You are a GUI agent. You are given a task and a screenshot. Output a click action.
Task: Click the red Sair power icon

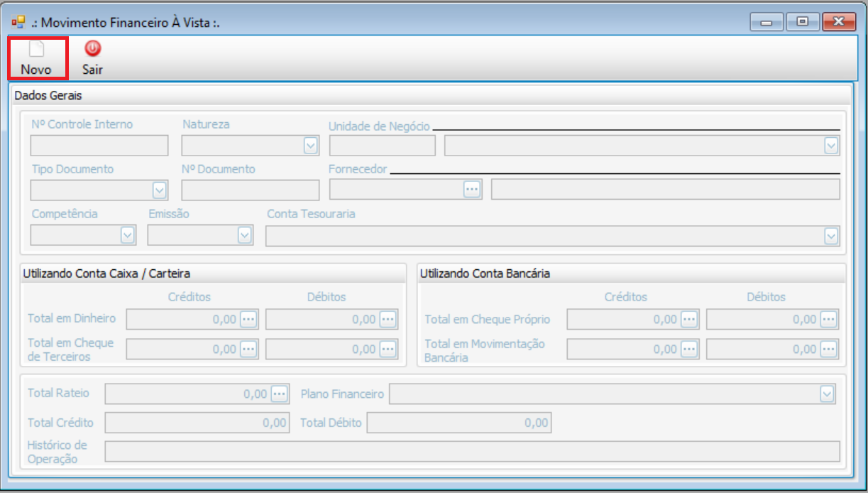93,48
